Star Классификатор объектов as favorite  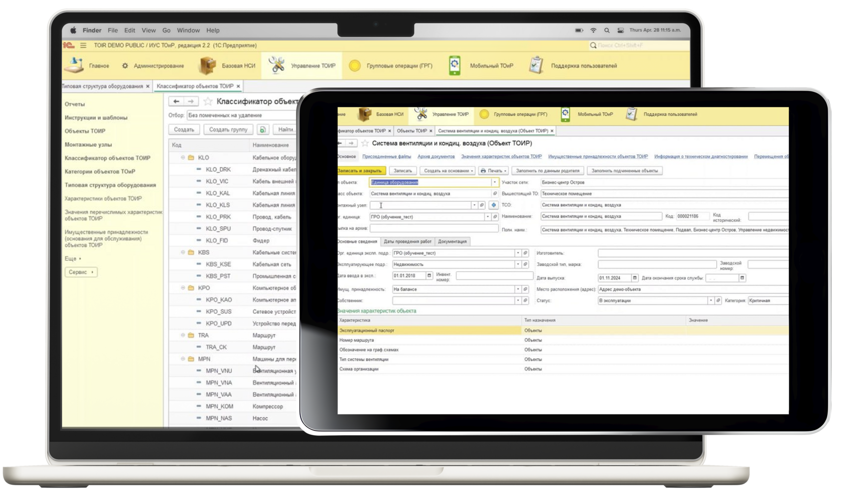pyautogui.click(x=208, y=102)
